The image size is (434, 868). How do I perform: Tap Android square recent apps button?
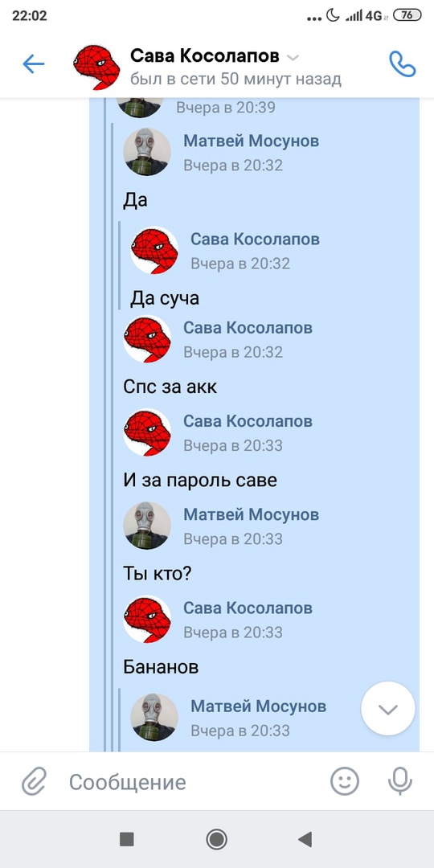pos(127,840)
